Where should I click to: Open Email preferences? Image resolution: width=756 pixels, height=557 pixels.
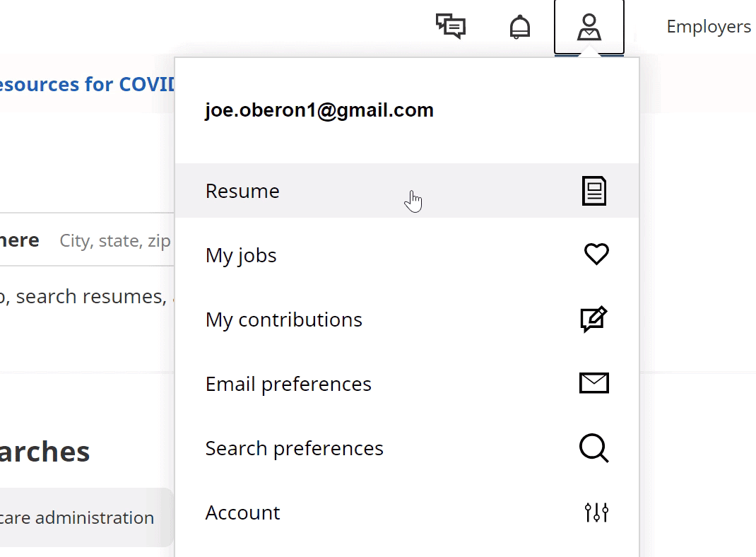(288, 384)
